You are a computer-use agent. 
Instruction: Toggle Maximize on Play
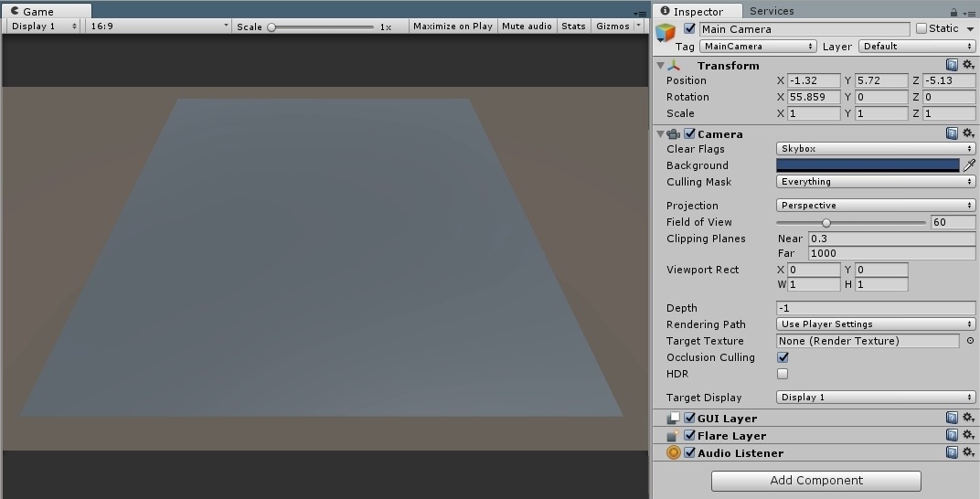click(x=453, y=27)
